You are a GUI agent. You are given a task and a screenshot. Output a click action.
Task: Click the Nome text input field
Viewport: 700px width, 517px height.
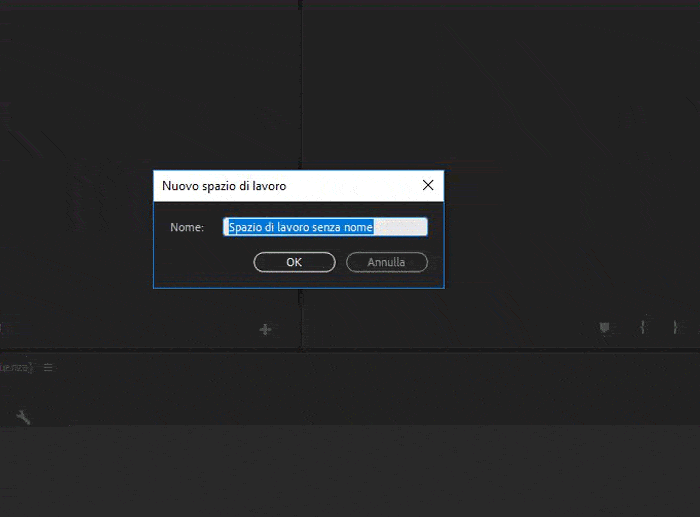325,227
